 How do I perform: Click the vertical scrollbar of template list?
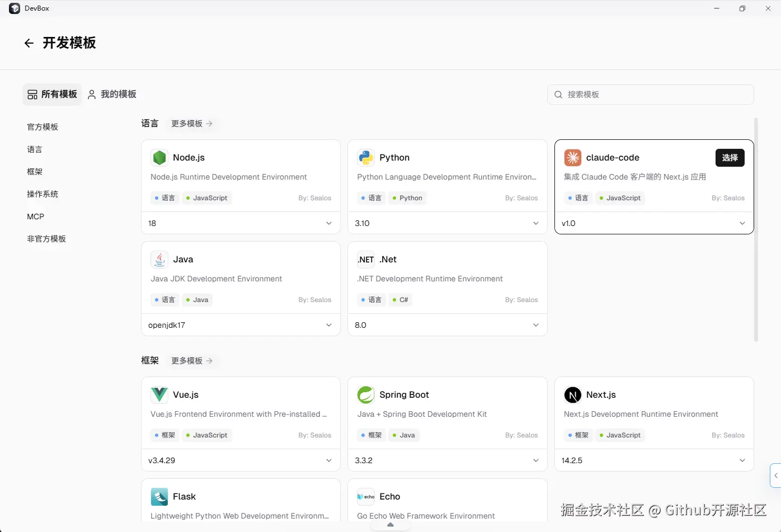coord(756,229)
